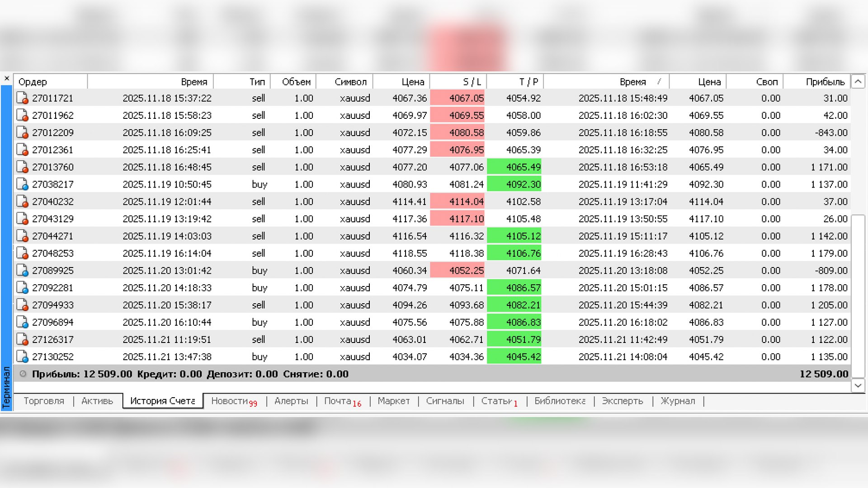This screenshot has height=488, width=868.
Task: Click the sell icon of order 27048253
Action: tap(23, 253)
